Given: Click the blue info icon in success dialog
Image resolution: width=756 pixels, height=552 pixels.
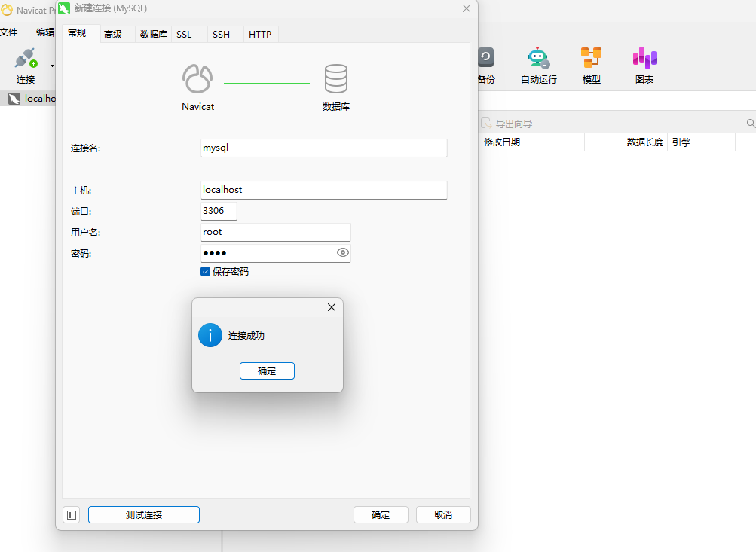Looking at the screenshot, I should [x=210, y=335].
